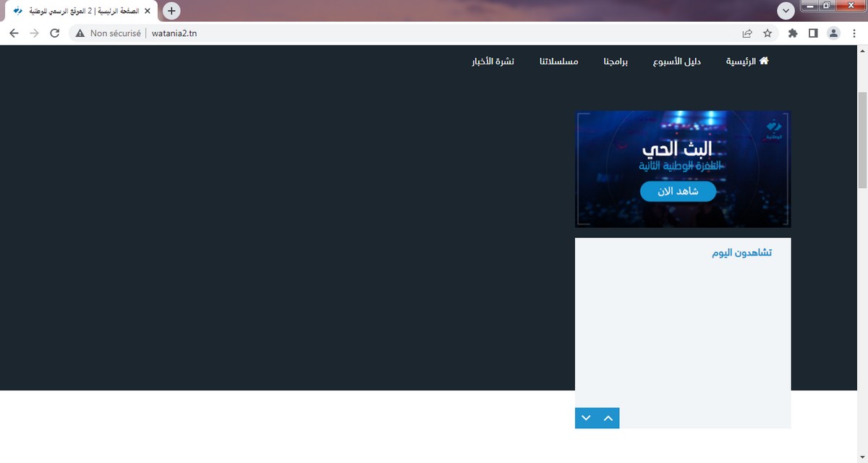Image resolution: width=868 pixels, height=463 pixels.
Task: Open Chrome three-dot menu
Action: point(854,33)
